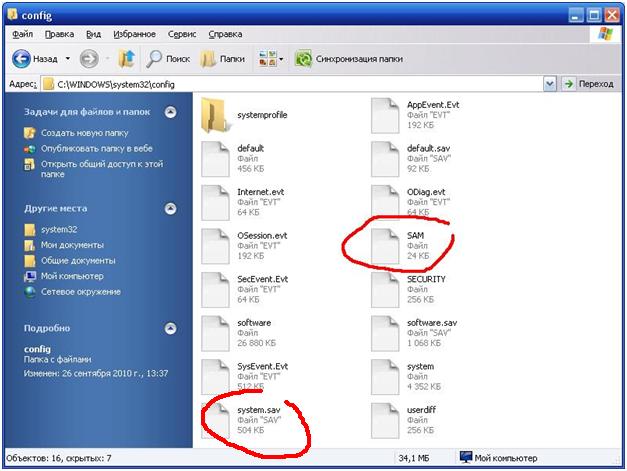Select the userdiff file icon
This screenshot has width=627, height=471.
tap(385, 421)
